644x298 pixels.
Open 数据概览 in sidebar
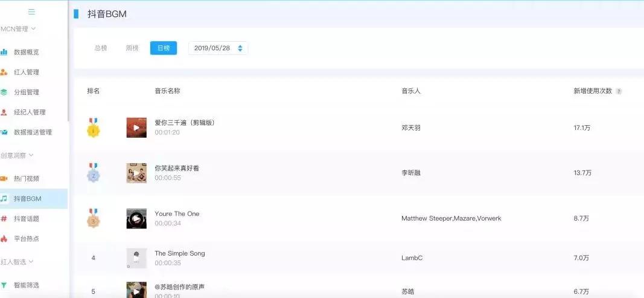[27, 52]
